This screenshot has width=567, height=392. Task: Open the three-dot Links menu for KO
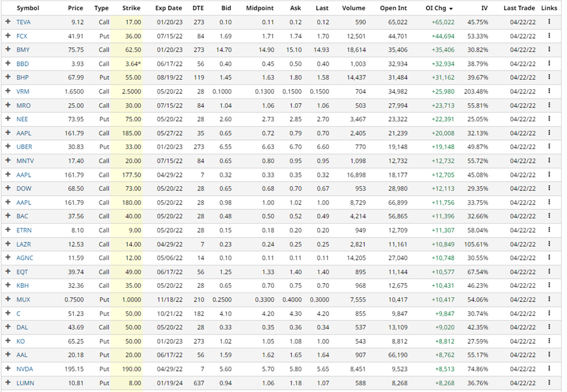549,341
